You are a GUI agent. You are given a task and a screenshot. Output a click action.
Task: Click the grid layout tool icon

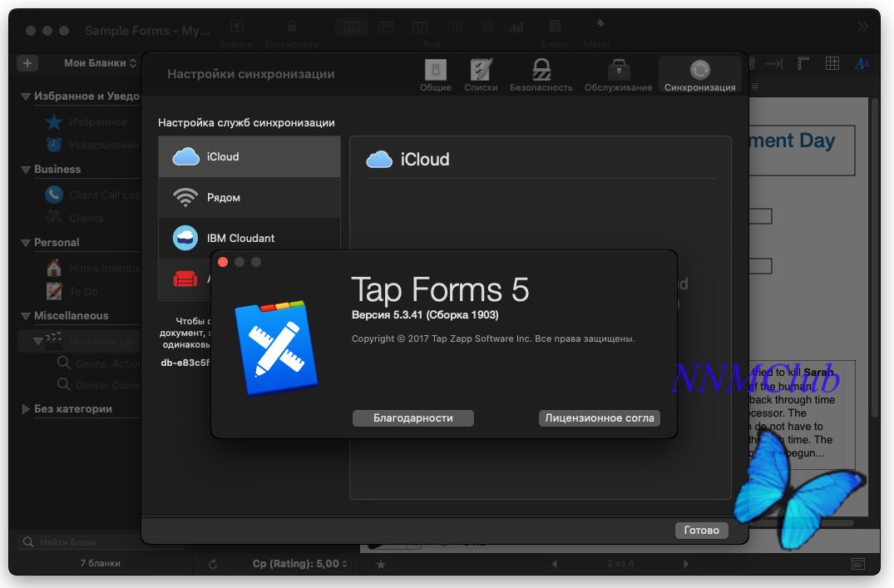pos(832,63)
